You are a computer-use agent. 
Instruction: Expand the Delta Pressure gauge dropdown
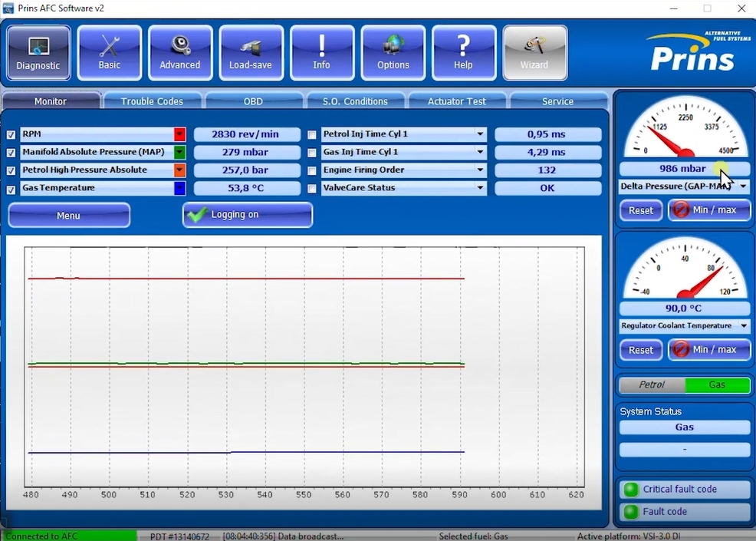coord(742,186)
